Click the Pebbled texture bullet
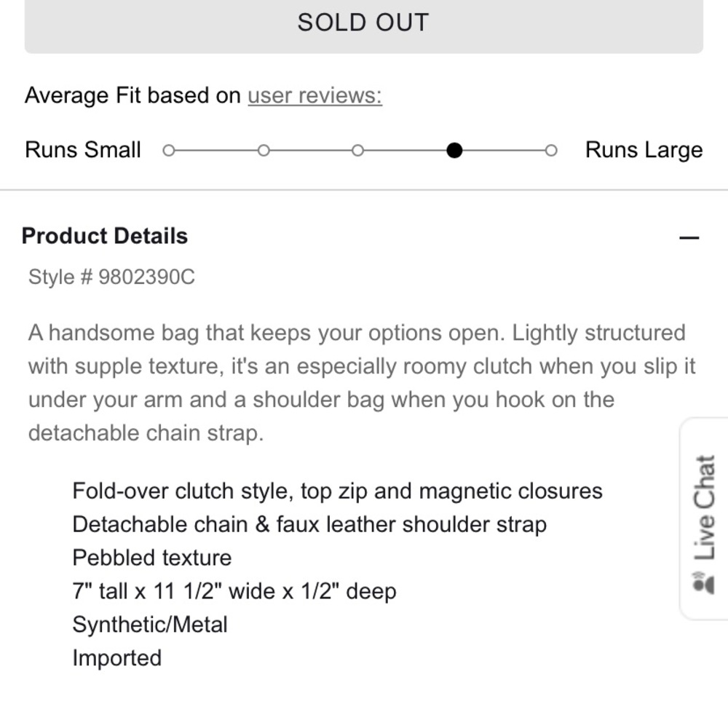This screenshot has width=728, height=728. pyautogui.click(x=152, y=558)
